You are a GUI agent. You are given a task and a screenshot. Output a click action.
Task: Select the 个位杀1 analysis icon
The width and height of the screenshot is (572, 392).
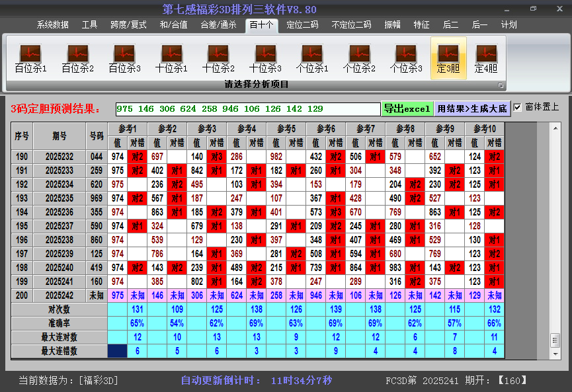pyautogui.click(x=312, y=58)
